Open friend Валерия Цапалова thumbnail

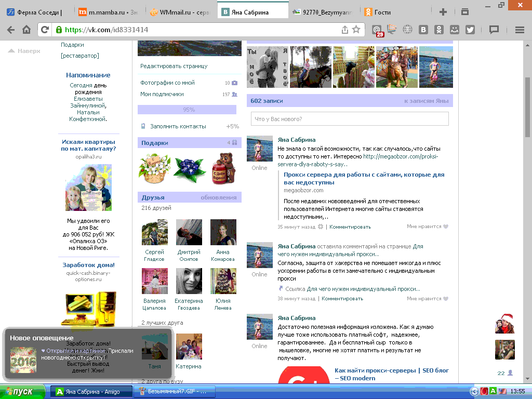pyautogui.click(x=155, y=281)
